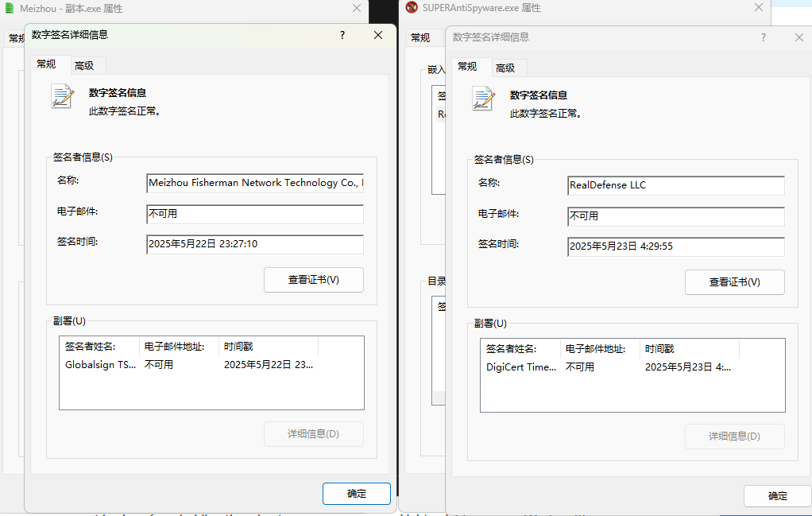Click the RealDefense LLC signer name field

click(676, 185)
